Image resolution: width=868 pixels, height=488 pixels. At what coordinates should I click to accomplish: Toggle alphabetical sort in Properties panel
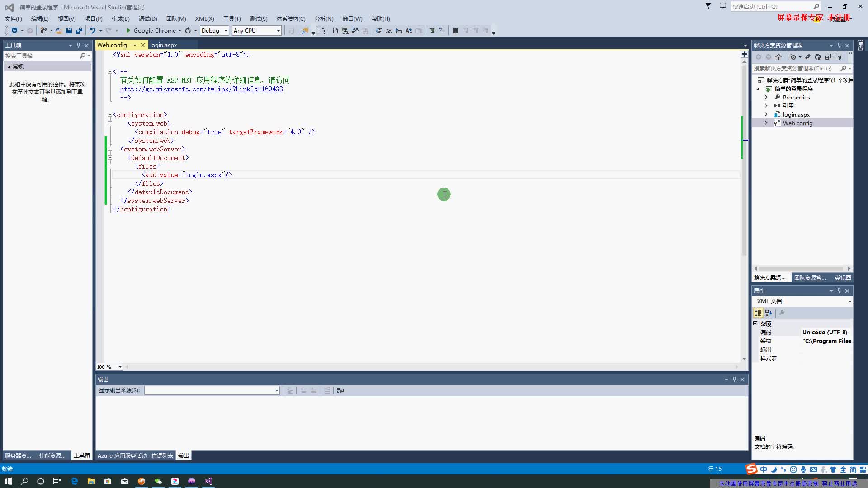pos(769,313)
